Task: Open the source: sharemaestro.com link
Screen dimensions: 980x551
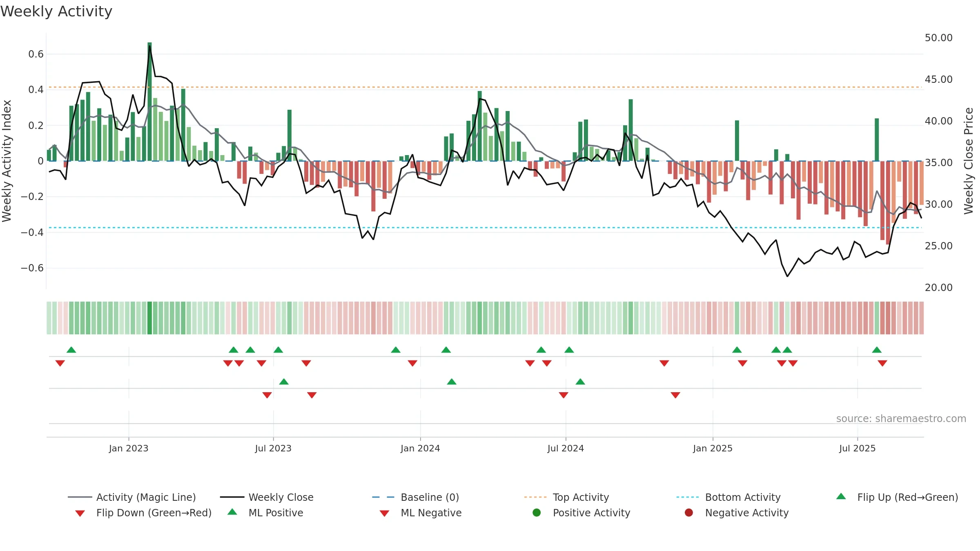Action: (x=901, y=418)
